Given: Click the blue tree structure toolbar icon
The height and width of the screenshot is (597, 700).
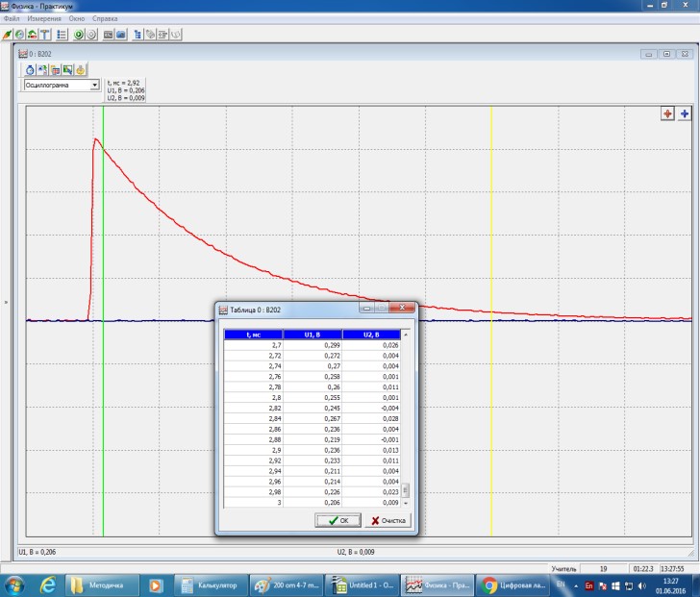Looking at the screenshot, I should (137, 35).
